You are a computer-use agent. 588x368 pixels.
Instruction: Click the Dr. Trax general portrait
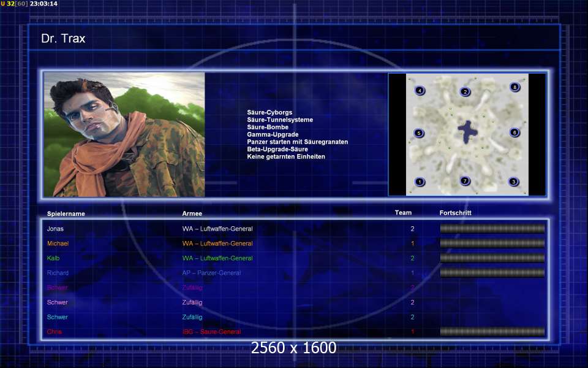(x=124, y=135)
